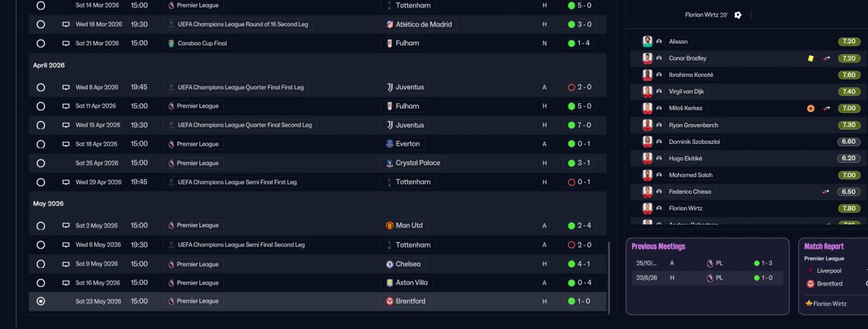The width and height of the screenshot is (868, 329).
Task: Click the yellow card icon beside Conor Bradley
Action: coord(810,58)
